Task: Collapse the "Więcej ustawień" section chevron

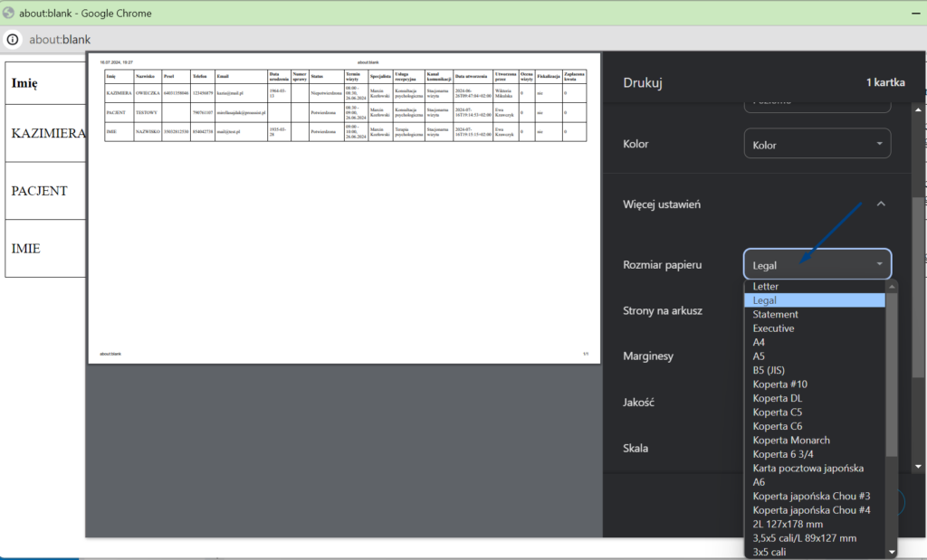Action: coord(881,204)
